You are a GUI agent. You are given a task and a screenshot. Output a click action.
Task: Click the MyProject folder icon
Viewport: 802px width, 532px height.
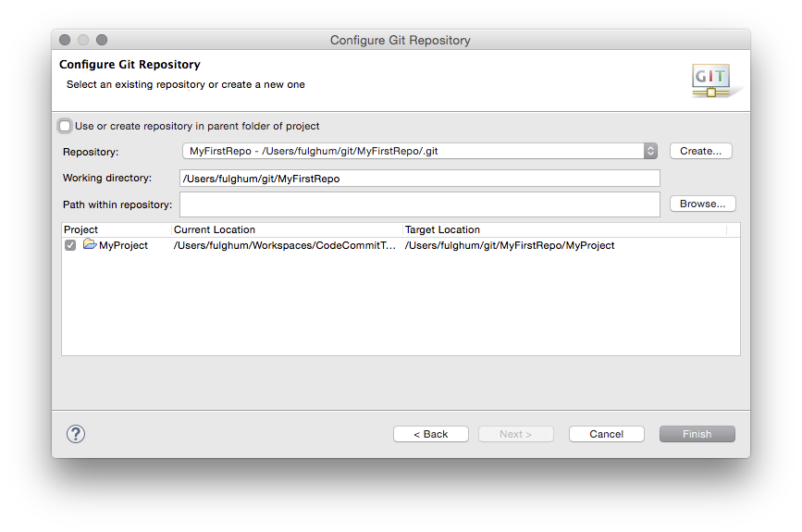pyautogui.click(x=90, y=244)
